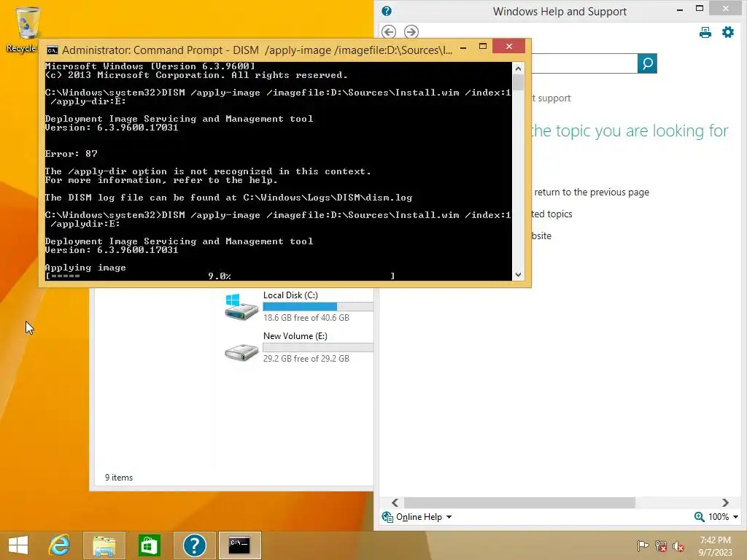The width and height of the screenshot is (747, 560).
Task: Click '18.6 GB free of 40.6 GB' text
Action: click(306, 318)
